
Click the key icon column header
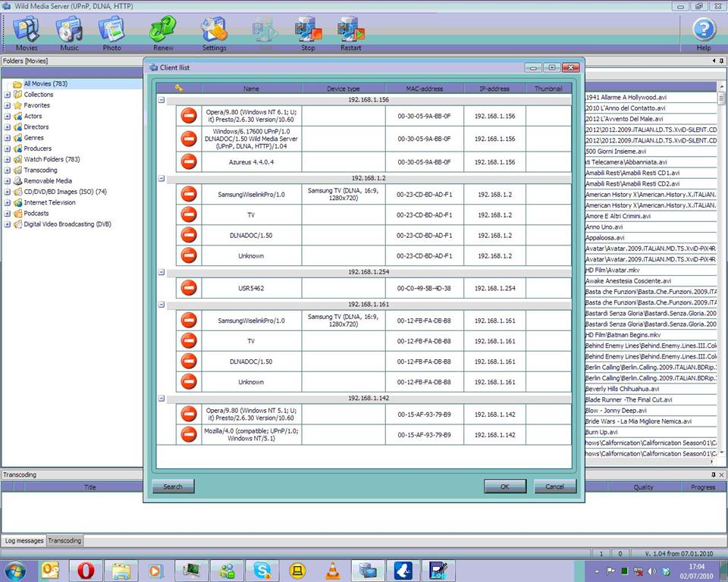(x=179, y=88)
